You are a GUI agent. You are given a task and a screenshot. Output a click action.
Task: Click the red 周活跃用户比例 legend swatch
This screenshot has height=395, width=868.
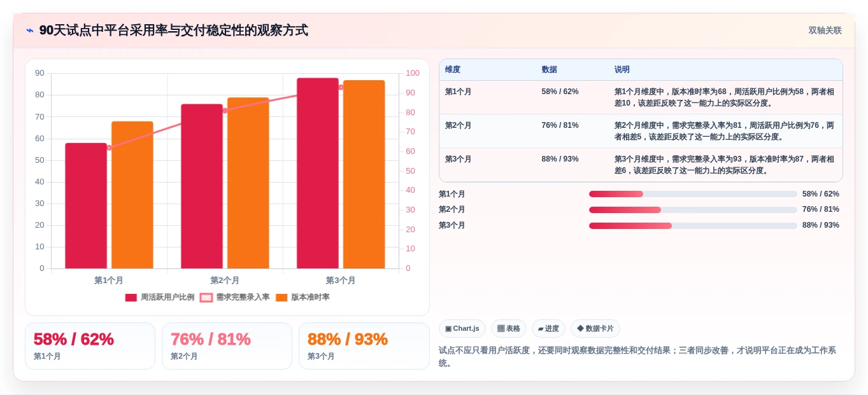(131, 298)
